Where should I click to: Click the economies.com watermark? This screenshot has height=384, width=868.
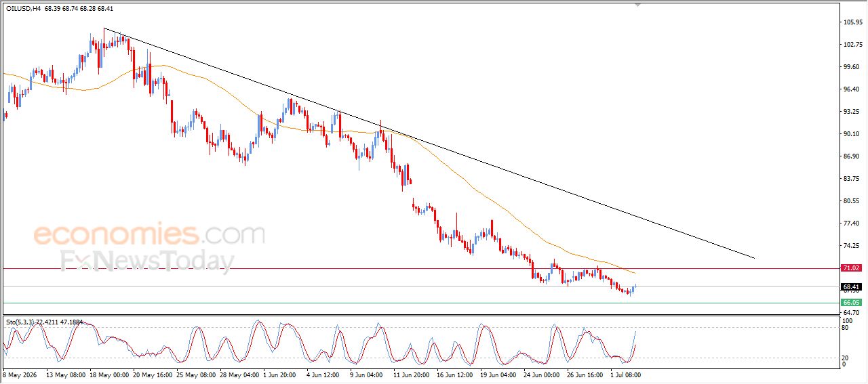point(149,235)
